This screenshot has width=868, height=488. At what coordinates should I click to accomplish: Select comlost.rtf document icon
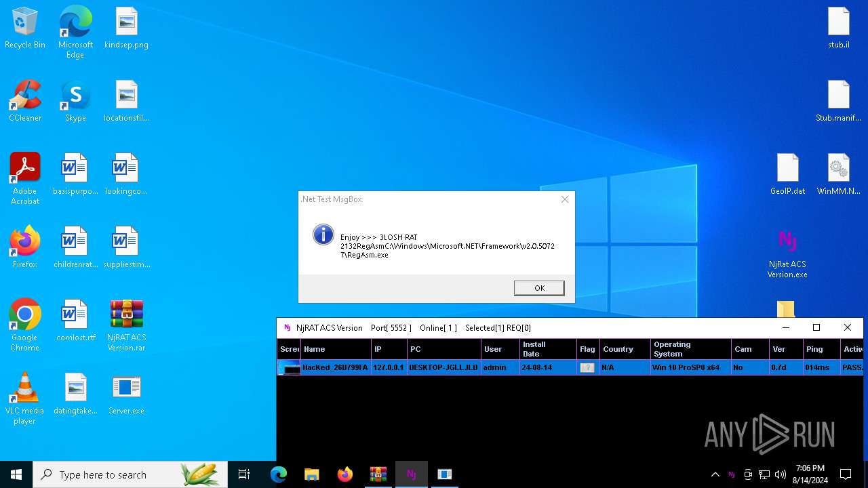point(75,321)
